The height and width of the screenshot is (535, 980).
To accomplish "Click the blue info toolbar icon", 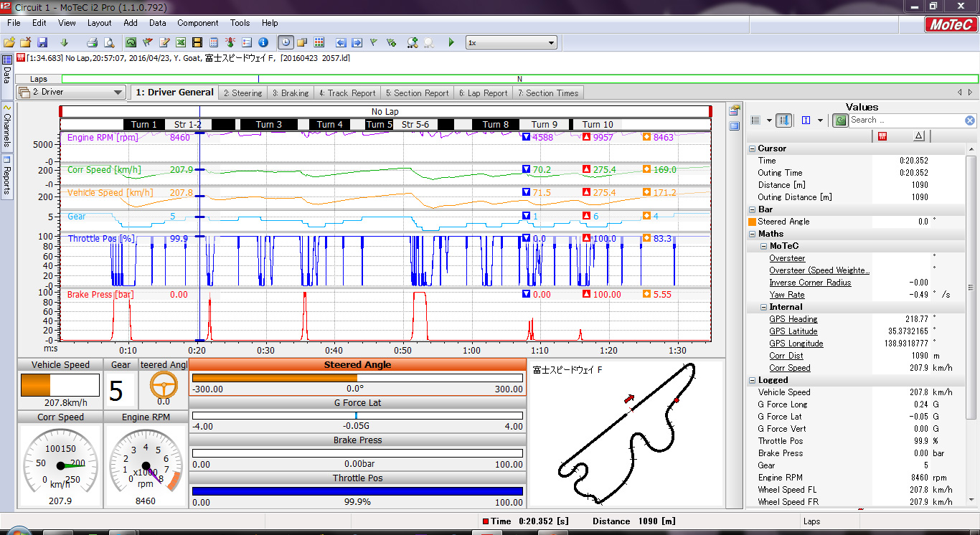I will 263,42.
